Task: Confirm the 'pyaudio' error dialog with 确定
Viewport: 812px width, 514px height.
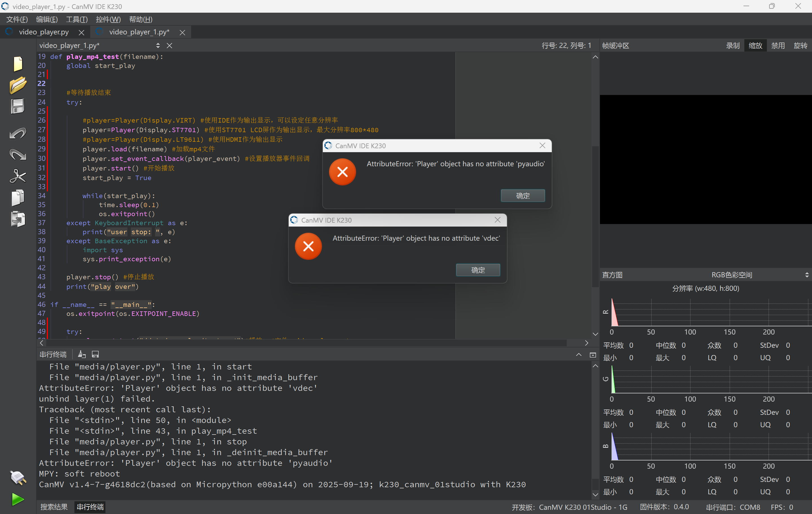Action: (523, 196)
